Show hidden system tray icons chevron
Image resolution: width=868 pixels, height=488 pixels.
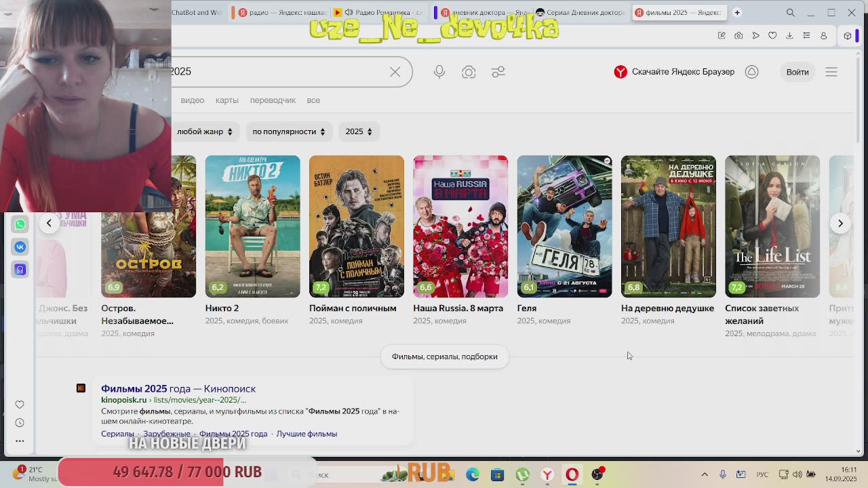pyautogui.click(x=705, y=475)
